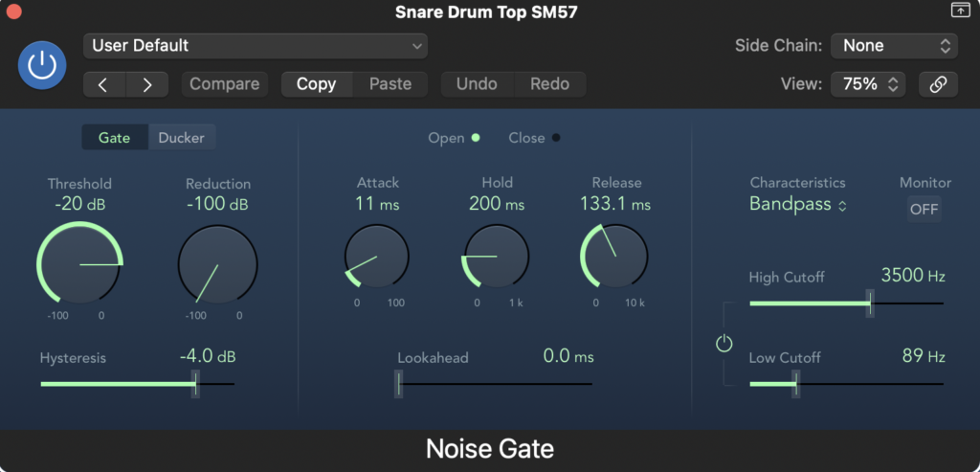The image size is (980, 472).
Task: Click the link icon button
Action: pos(938,84)
